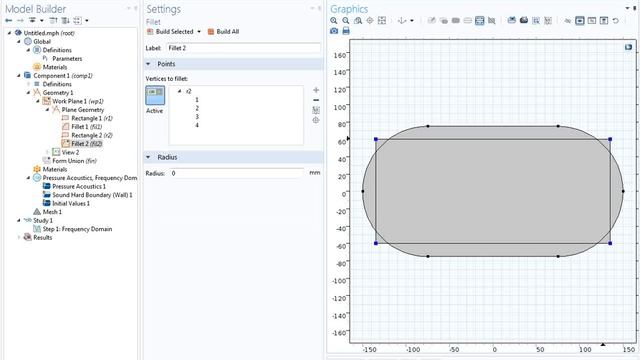Image resolution: width=640 pixels, height=360 pixels.
Task: Select Rectangle 2 (r2) node
Action: [92, 136]
